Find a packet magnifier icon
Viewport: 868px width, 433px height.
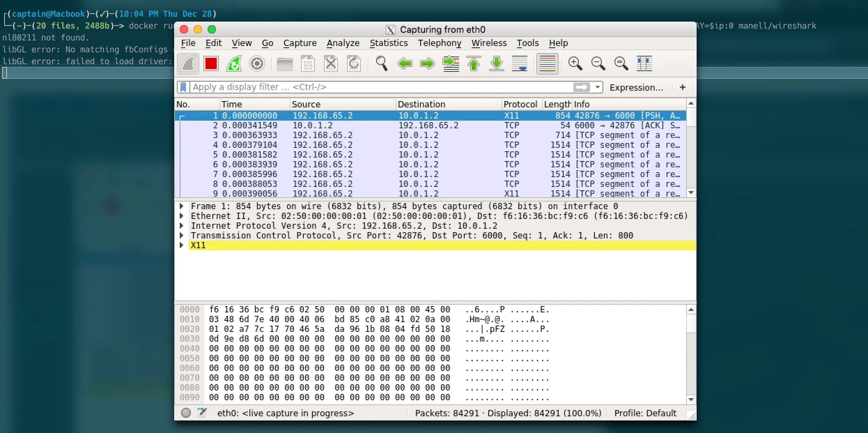click(382, 64)
